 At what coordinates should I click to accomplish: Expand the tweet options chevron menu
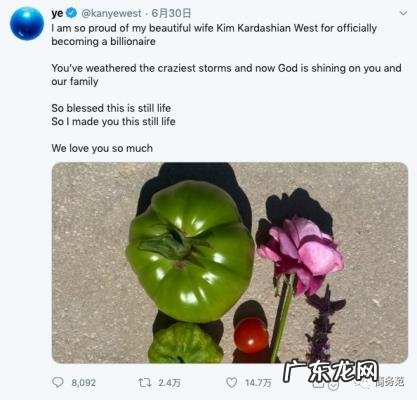(x=403, y=13)
